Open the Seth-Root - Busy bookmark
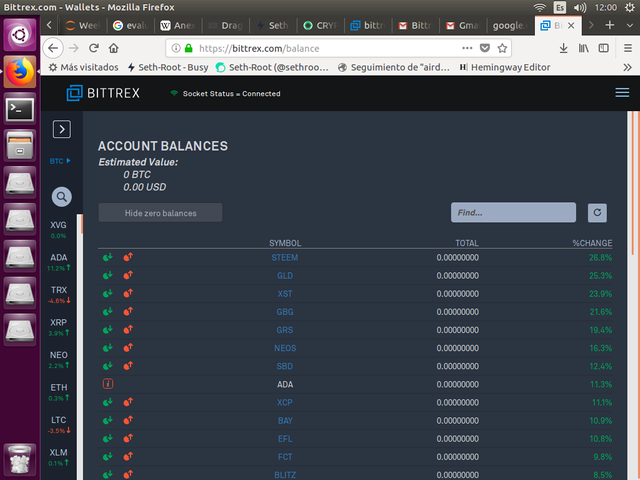 (168, 67)
